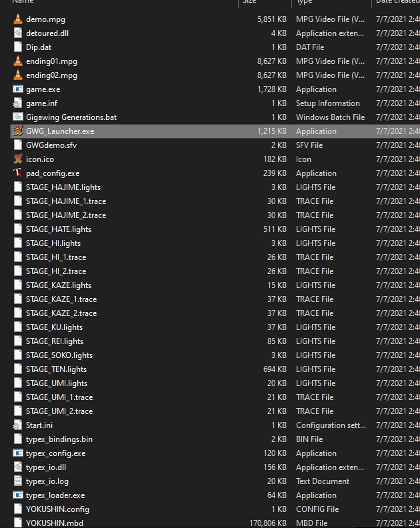Select the STAGE_SOKO.lights file name
420x528 pixels.
tap(59, 355)
